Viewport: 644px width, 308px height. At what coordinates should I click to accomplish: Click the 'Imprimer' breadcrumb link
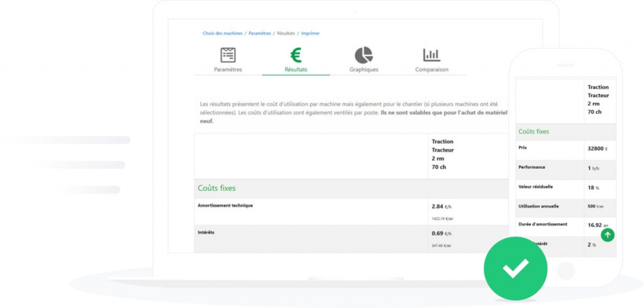[310, 33]
